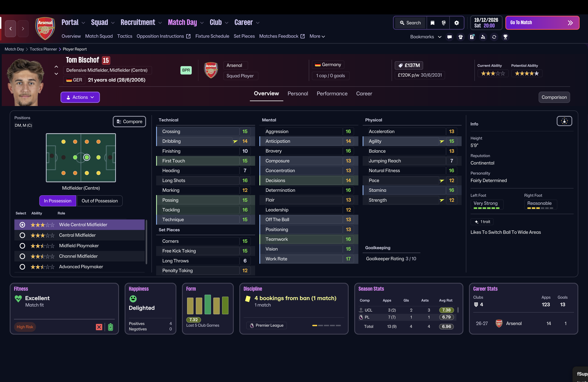Switch to the player Career tab
This screenshot has width=588, height=382.
coord(364,94)
